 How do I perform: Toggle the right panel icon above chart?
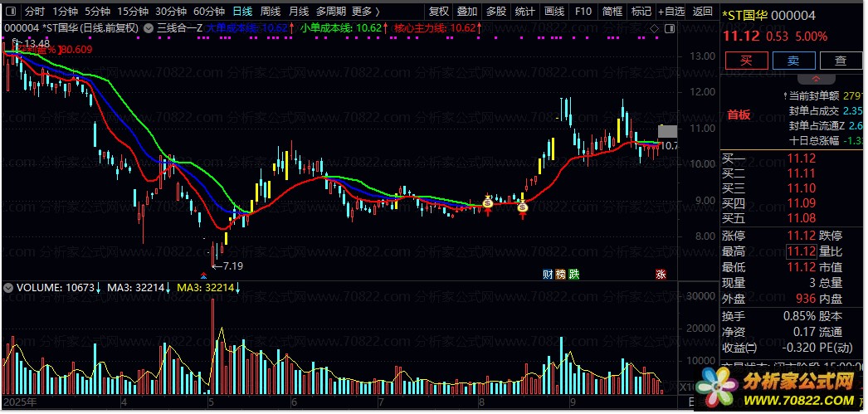[670, 28]
